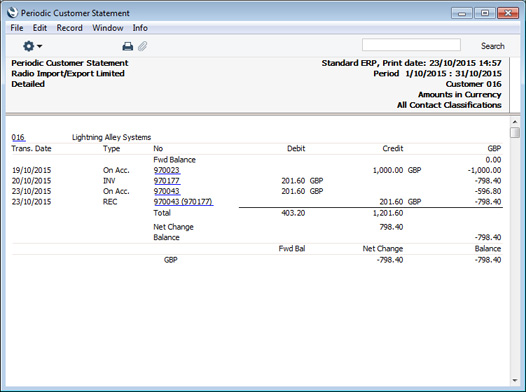
Task: Open the Window menu
Action: point(108,28)
